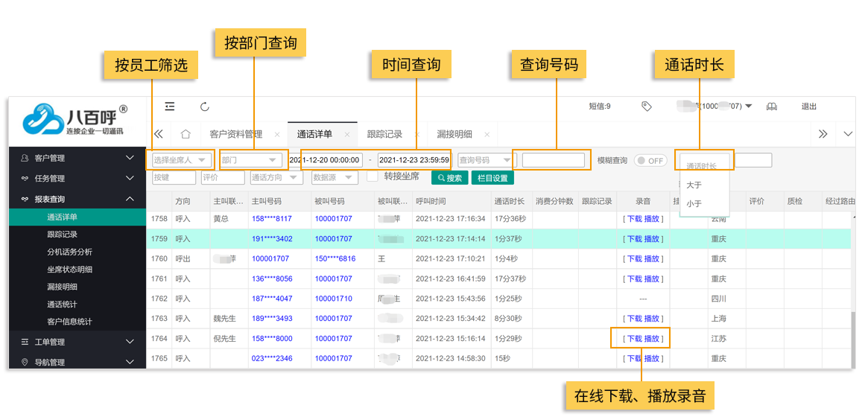
Task: Open the 通话方向 dropdown
Action: coord(276,178)
